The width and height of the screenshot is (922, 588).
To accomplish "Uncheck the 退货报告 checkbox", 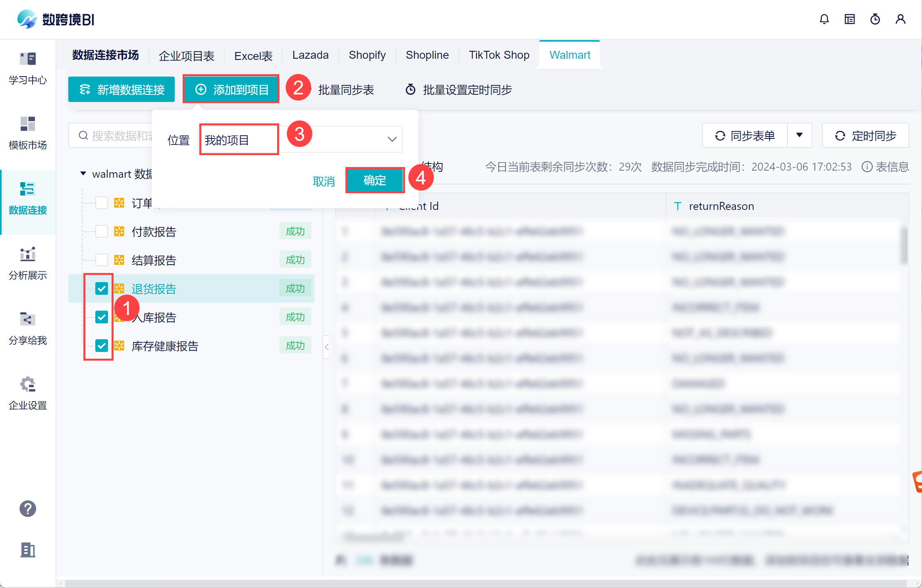I will (102, 288).
